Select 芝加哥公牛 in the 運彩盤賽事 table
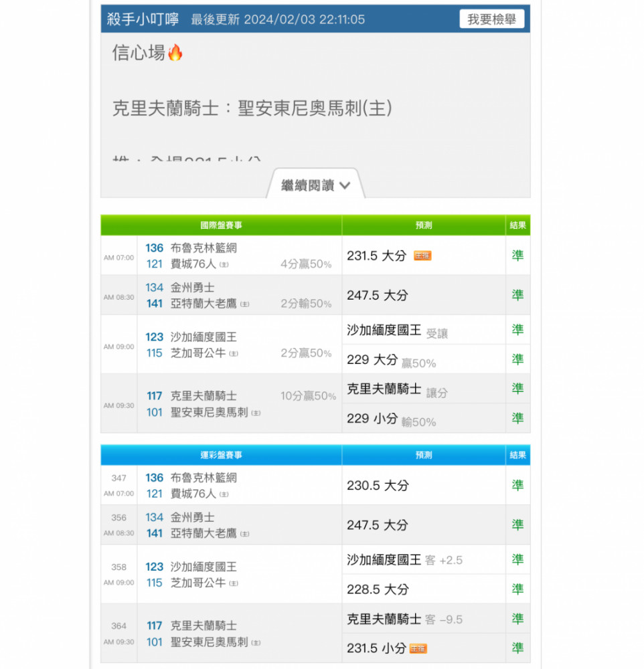The image size is (644, 669). (198, 583)
